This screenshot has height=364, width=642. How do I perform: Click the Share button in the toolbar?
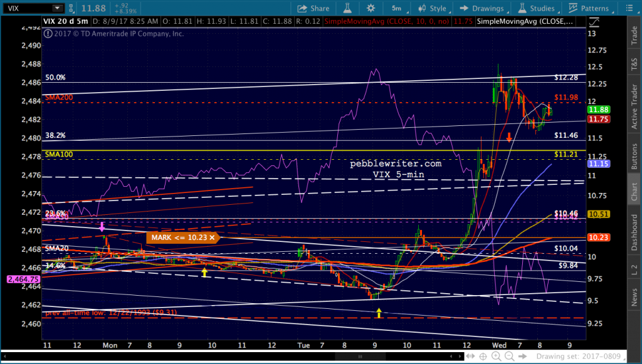click(x=313, y=8)
